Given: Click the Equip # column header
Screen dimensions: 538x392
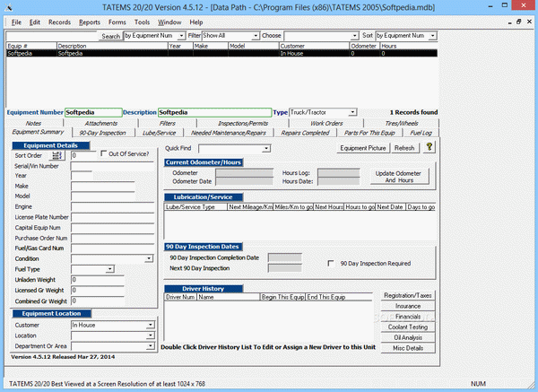Looking at the screenshot, I should pyautogui.click(x=31, y=46).
